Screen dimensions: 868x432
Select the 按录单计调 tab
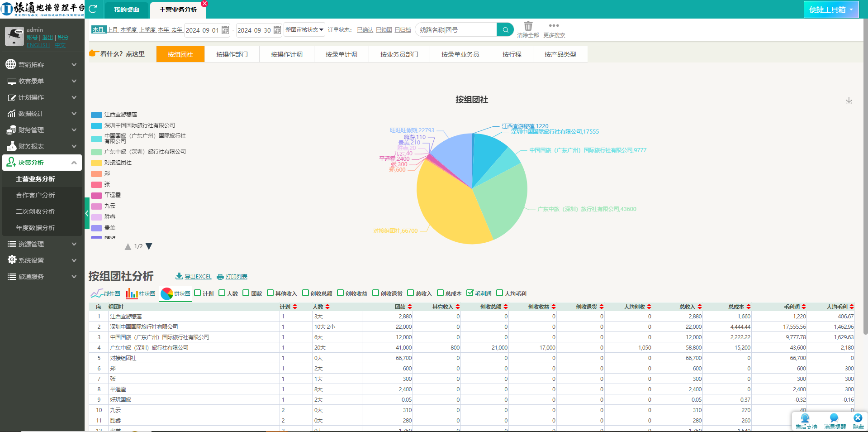342,54
